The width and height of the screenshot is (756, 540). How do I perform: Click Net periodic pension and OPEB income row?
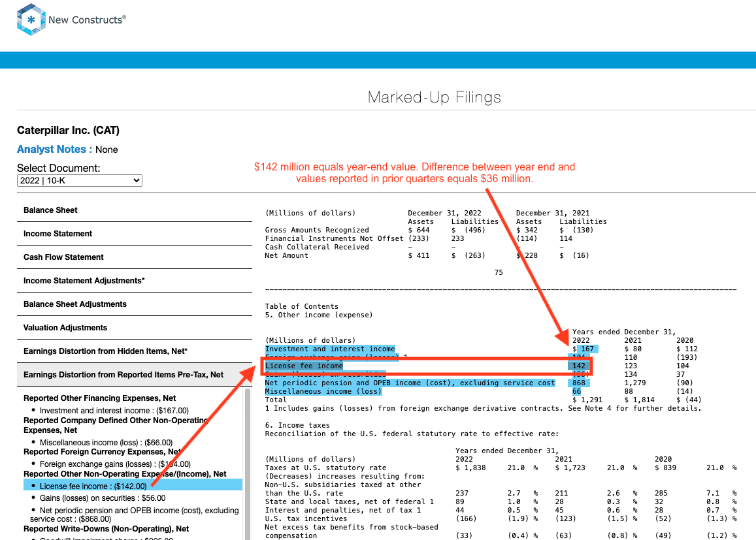[410, 383]
